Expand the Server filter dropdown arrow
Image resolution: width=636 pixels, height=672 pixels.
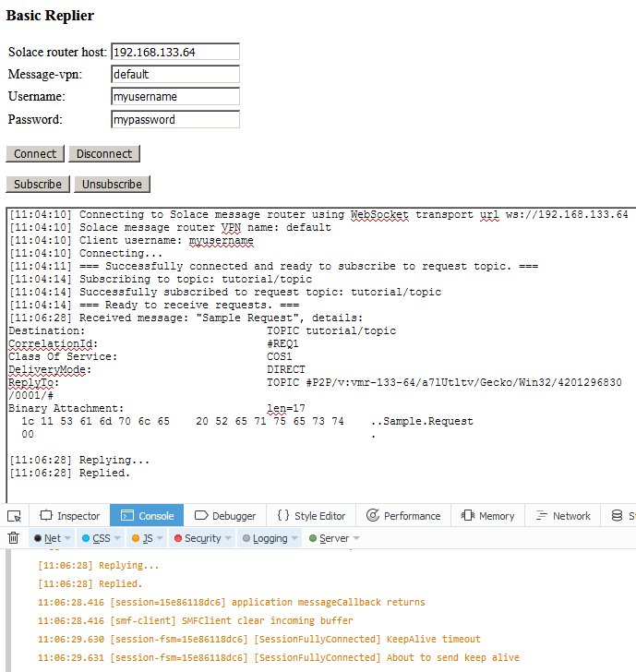[355, 538]
